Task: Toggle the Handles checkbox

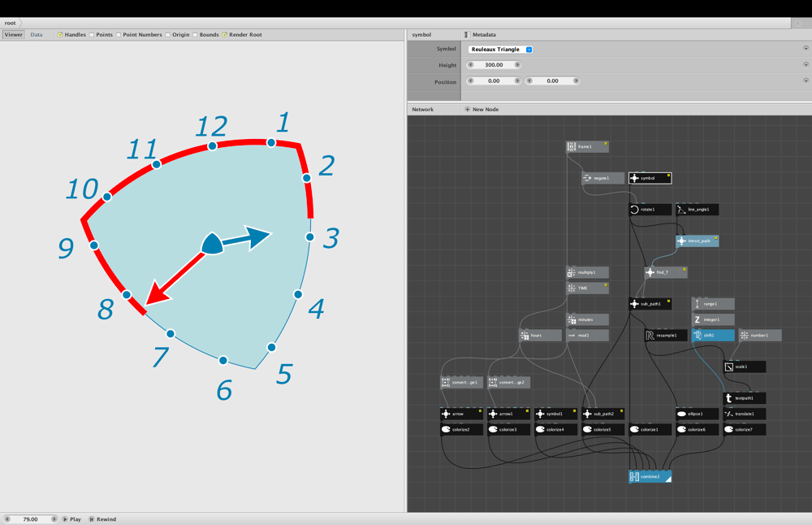Action: 60,35
